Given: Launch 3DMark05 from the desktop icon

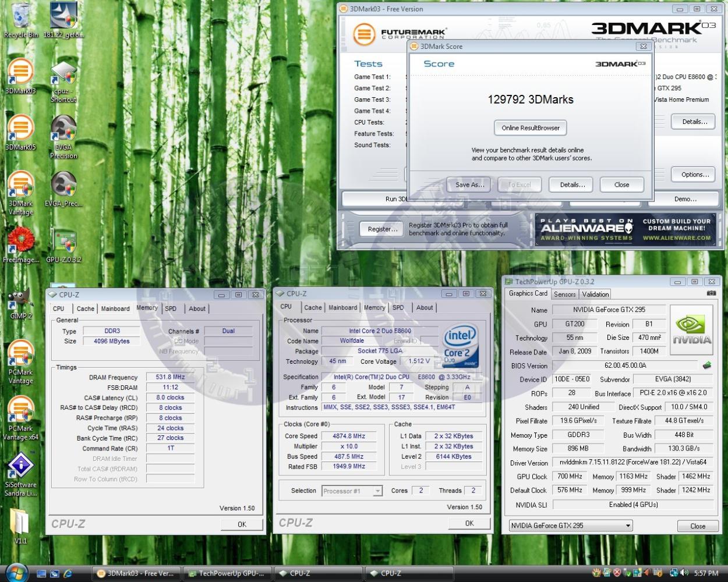Looking at the screenshot, I should tap(20, 133).
